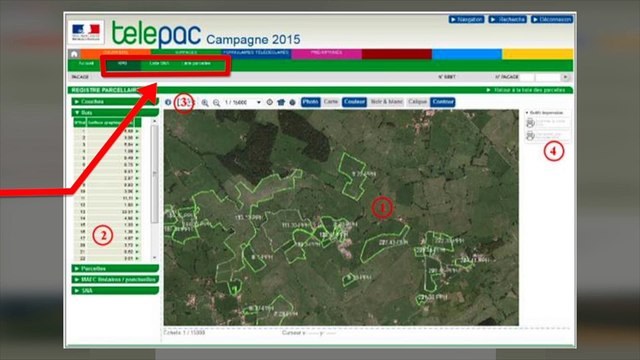Open the green top navigation tab
Viewport: 640px width, 360px height.
pyautogui.click(x=186, y=54)
